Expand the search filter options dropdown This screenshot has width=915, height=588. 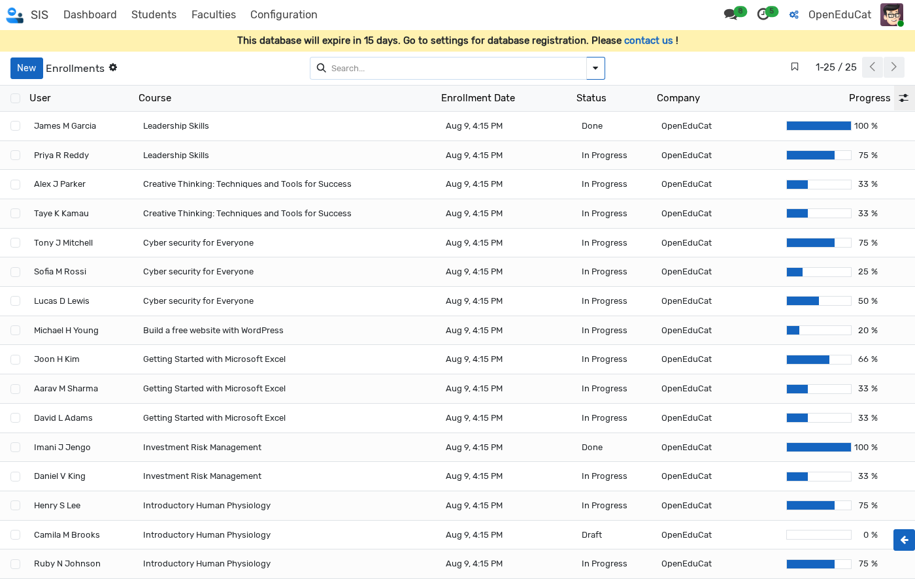(x=595, y=68)
